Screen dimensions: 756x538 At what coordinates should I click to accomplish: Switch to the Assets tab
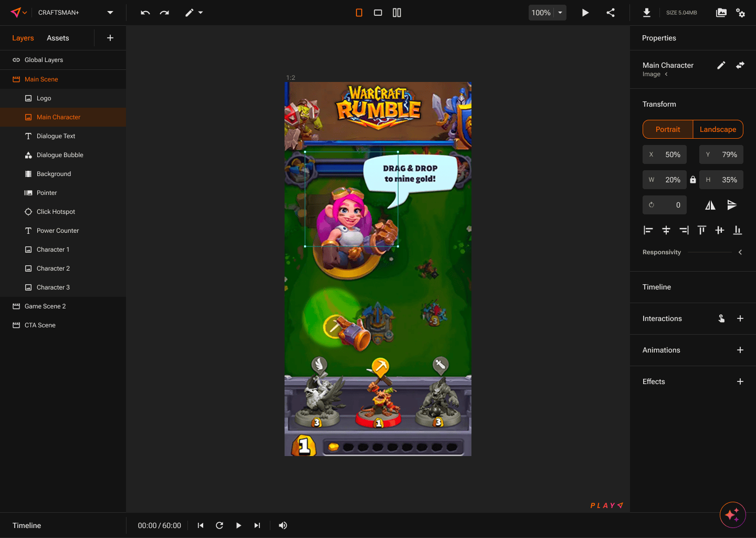pos(58,38)
